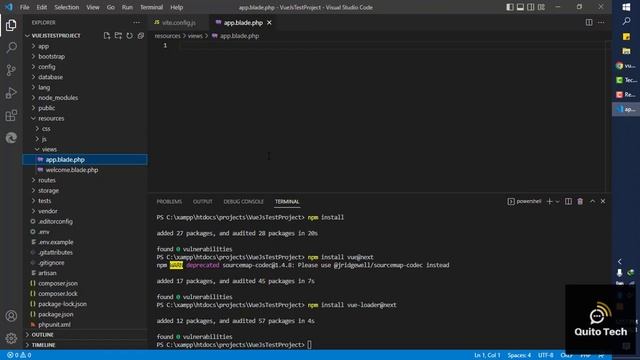Open the View menu
Viewport: 640px width, 360px height.
(93, 7)
